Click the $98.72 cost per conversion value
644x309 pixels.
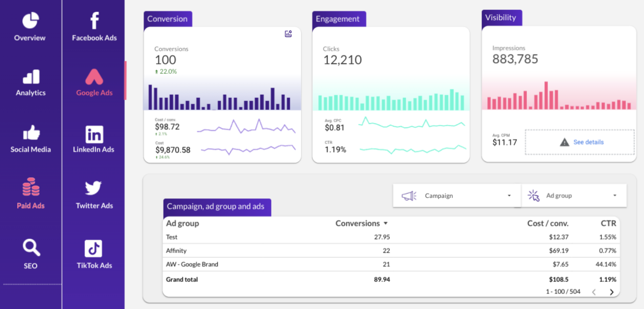167,127
